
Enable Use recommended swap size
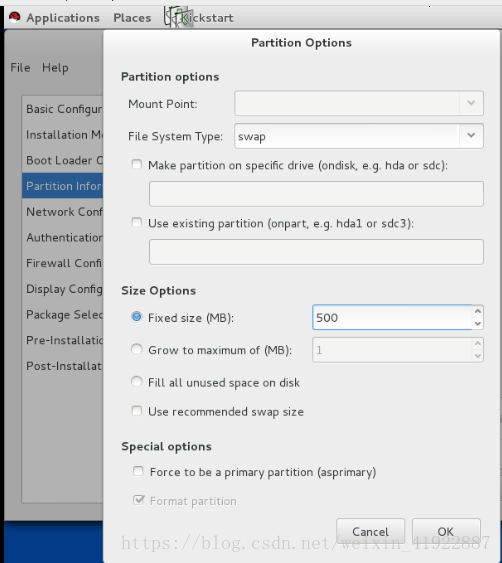pos(136,411)
